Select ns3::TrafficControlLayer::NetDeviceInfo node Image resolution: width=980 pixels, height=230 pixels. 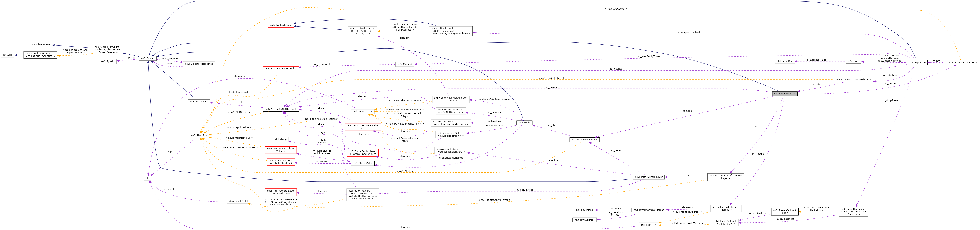click(281, 192)
